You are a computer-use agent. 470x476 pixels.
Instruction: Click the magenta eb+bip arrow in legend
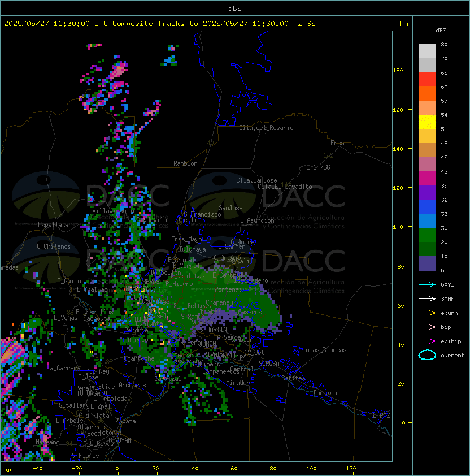tap(427, 341)
